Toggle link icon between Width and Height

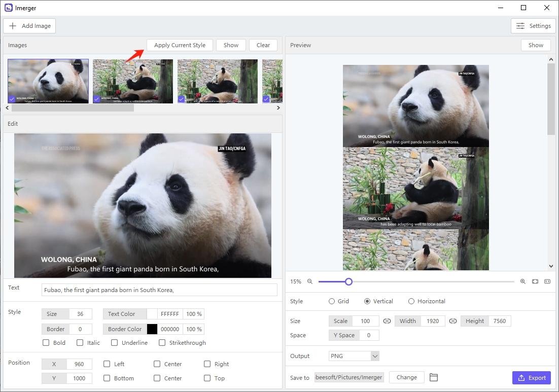pos(453,321)
